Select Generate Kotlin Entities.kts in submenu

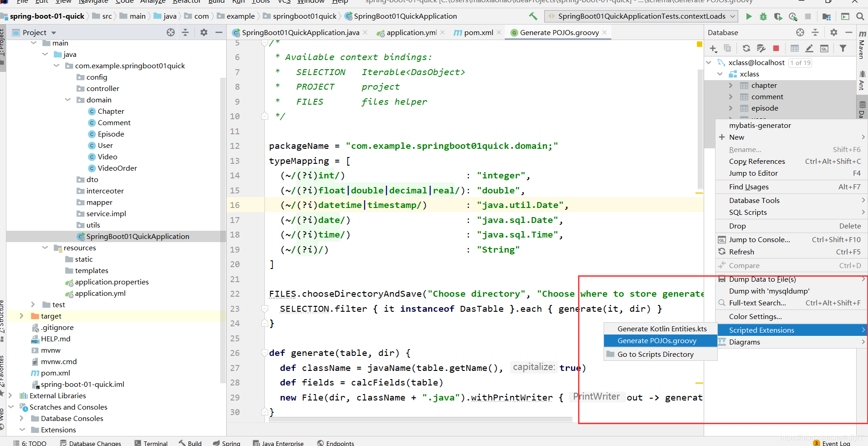(660, 329)
